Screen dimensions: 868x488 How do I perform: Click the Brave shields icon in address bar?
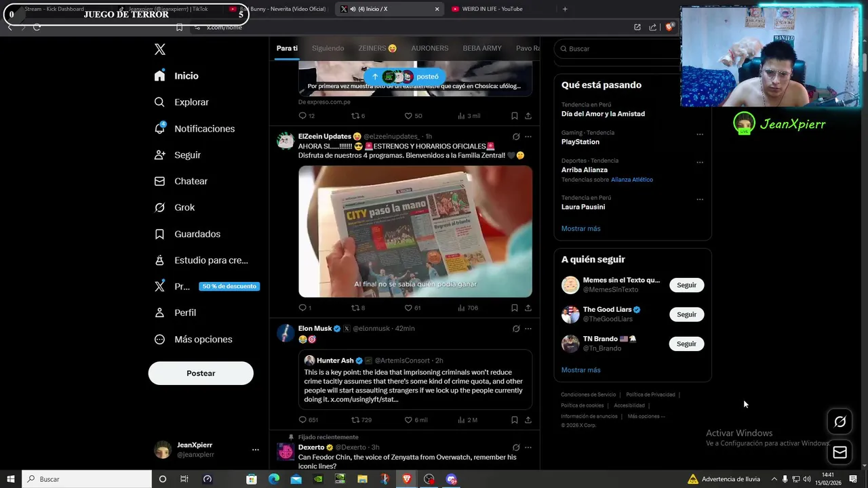tap(669, 27)
